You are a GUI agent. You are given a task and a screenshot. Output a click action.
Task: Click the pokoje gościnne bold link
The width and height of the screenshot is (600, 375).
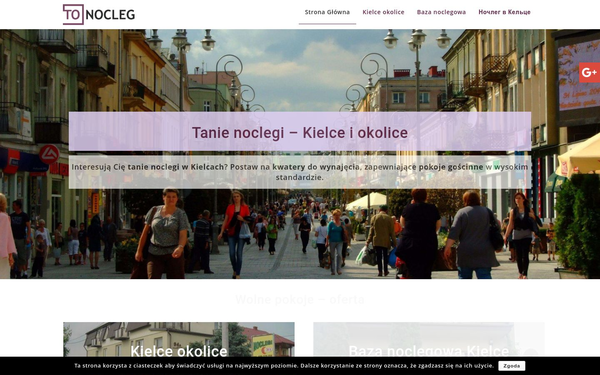(x=451, y=167)
